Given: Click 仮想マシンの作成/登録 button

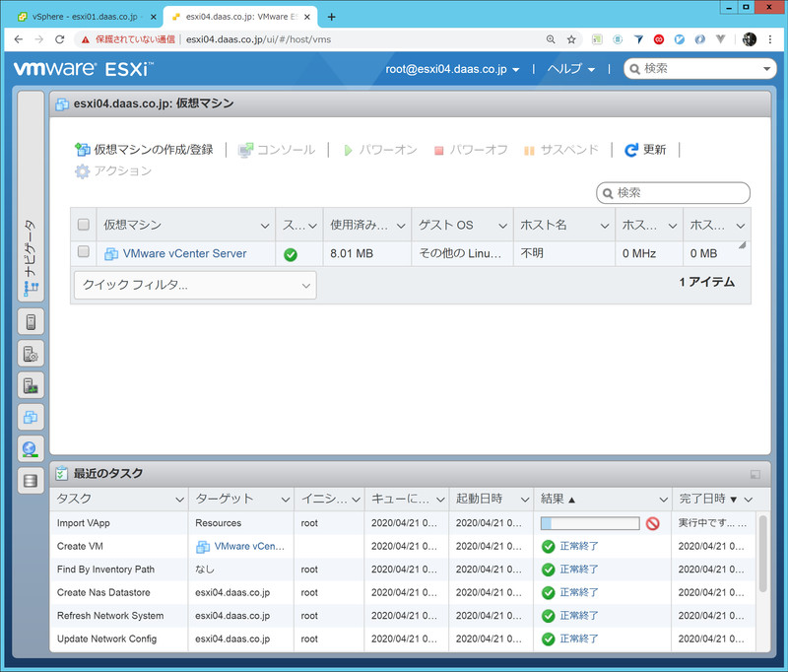Looking at the screenshot, I should 144,150.
